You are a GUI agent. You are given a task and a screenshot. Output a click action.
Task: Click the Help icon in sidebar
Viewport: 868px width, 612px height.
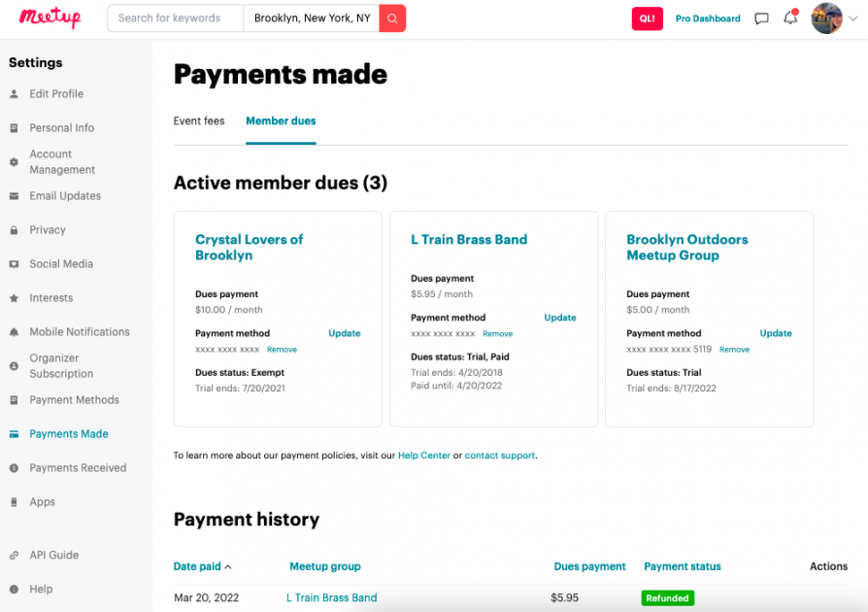tap(14, 590)
